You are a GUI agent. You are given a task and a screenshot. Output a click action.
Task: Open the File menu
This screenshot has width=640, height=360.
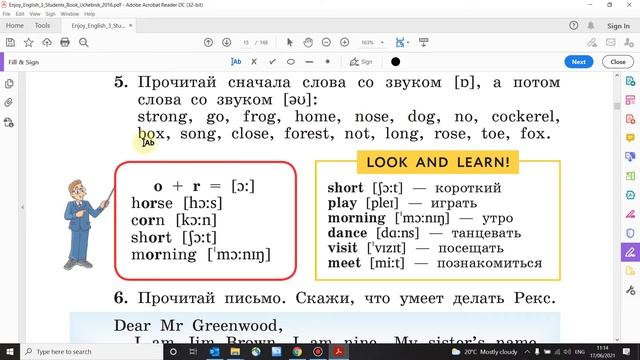[7, 14]
